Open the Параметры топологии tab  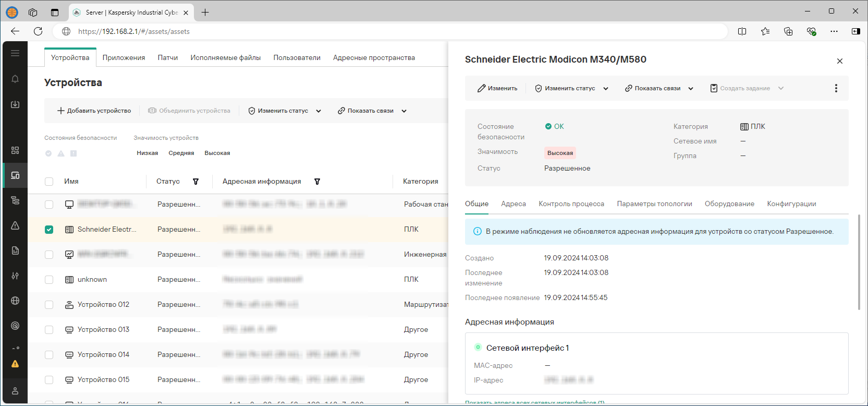[654, 204]
